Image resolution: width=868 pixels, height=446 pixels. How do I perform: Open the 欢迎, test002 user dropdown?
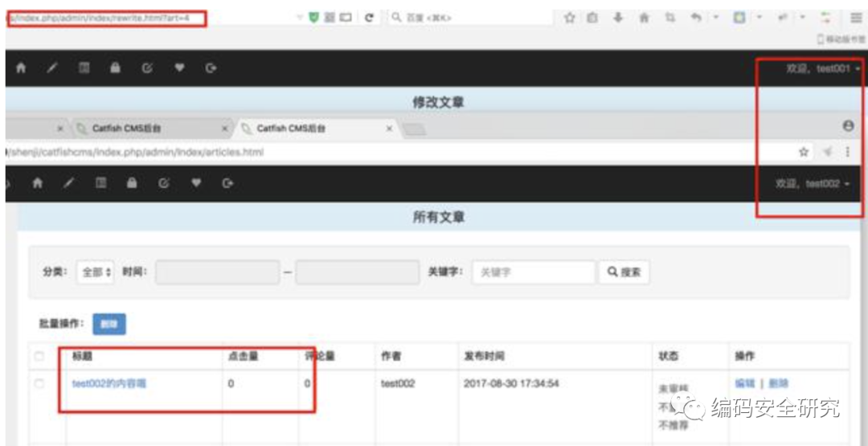click(x=813, y=184)
